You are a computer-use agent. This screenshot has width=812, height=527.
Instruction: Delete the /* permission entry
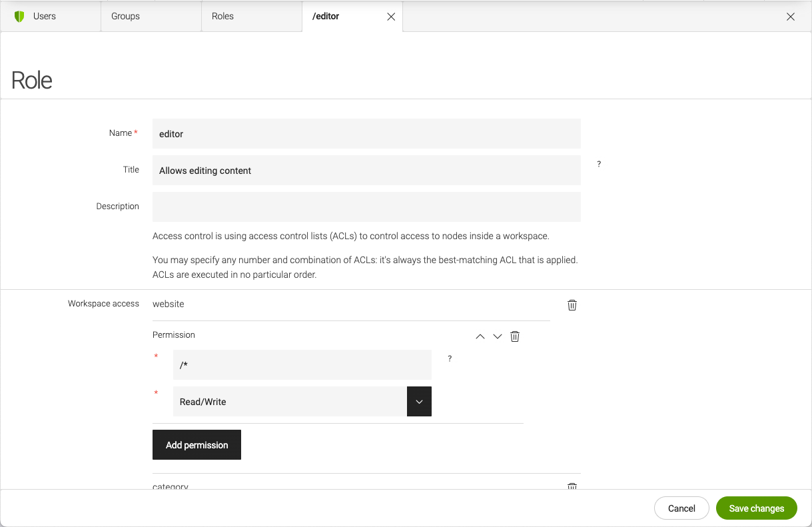[x=515, y=336]
